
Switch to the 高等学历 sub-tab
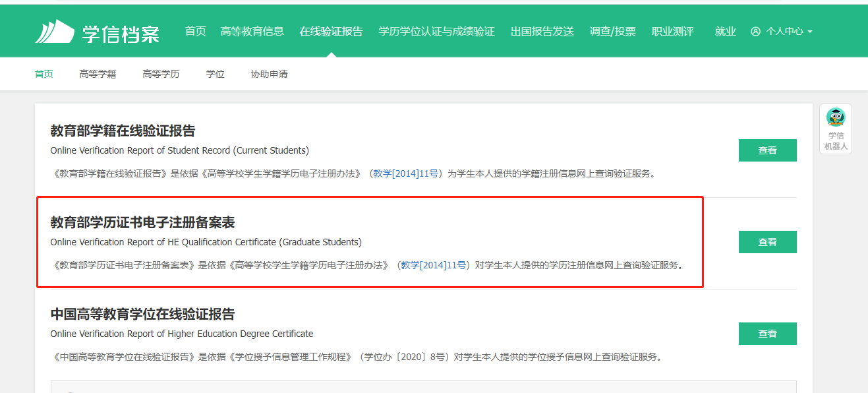click(x=161, y=74)
